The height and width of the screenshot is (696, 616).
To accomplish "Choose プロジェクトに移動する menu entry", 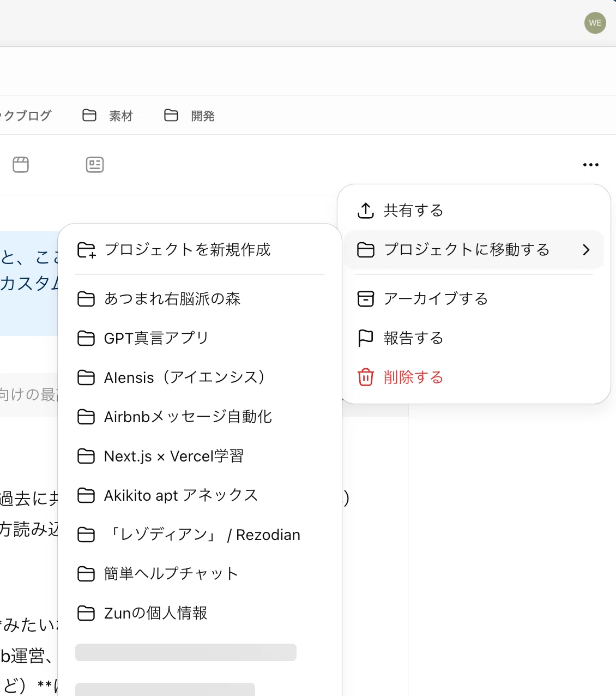I will 474,250.
